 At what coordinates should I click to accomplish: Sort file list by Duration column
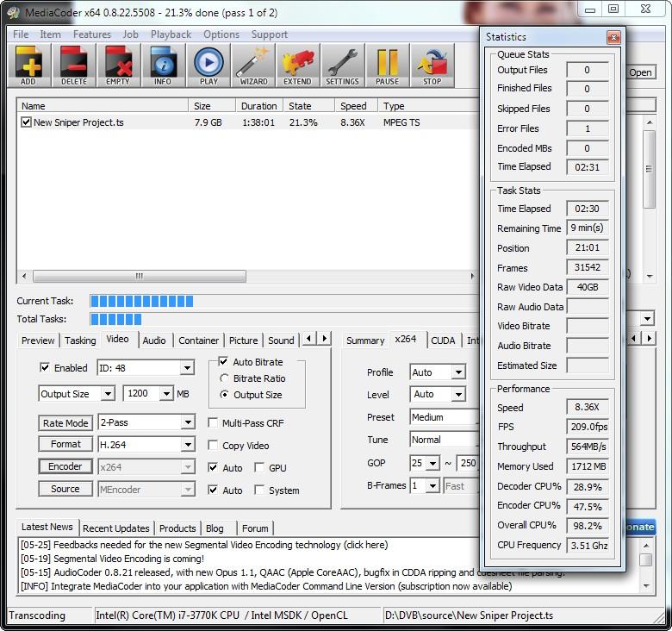258,106
